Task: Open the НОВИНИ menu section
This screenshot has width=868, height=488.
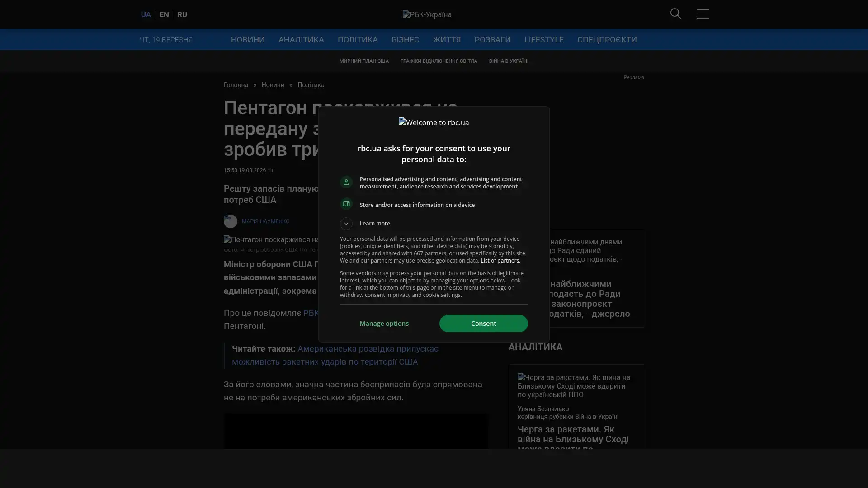Action: point(247,40)
